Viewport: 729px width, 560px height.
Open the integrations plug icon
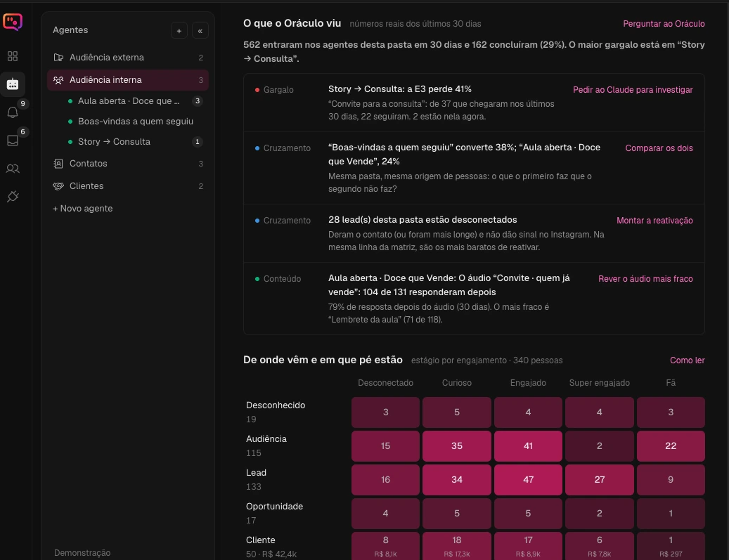click(x=13, y=197)
